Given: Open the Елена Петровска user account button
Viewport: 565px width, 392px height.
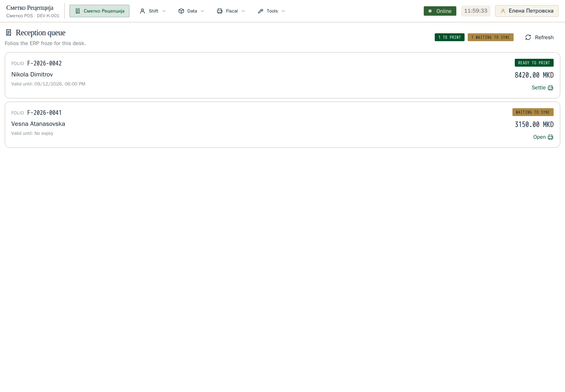Looking at the screenshot, I should pos(527,11).
